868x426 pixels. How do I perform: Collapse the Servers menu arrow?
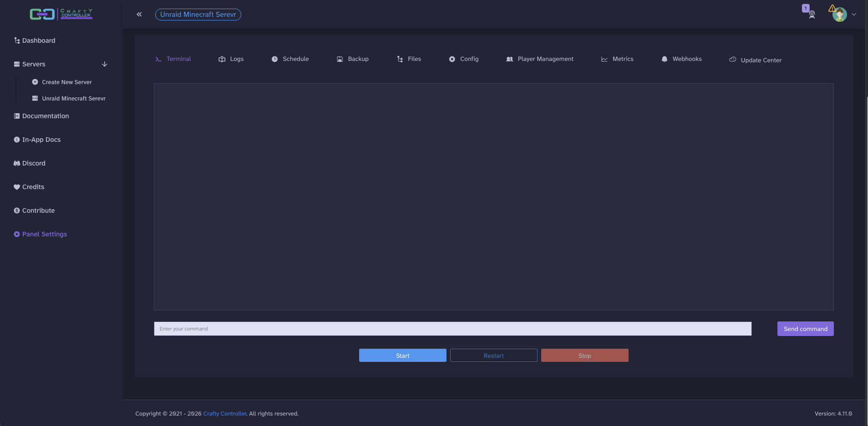coord(105,64)
